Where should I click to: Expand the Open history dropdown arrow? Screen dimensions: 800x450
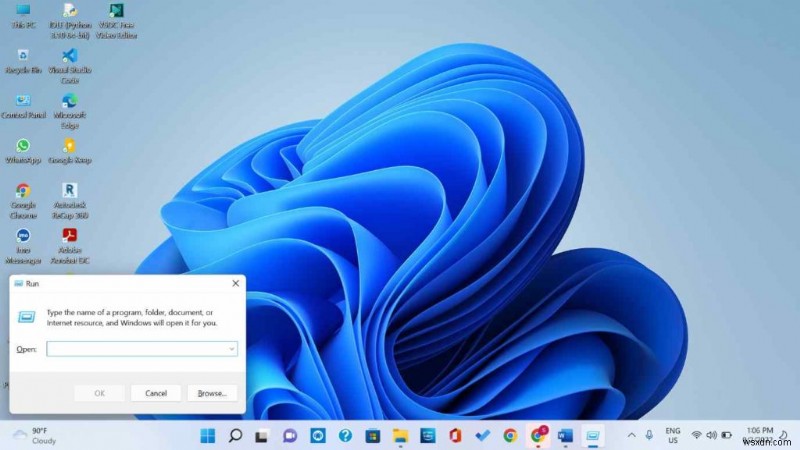(x=232, y=349)
